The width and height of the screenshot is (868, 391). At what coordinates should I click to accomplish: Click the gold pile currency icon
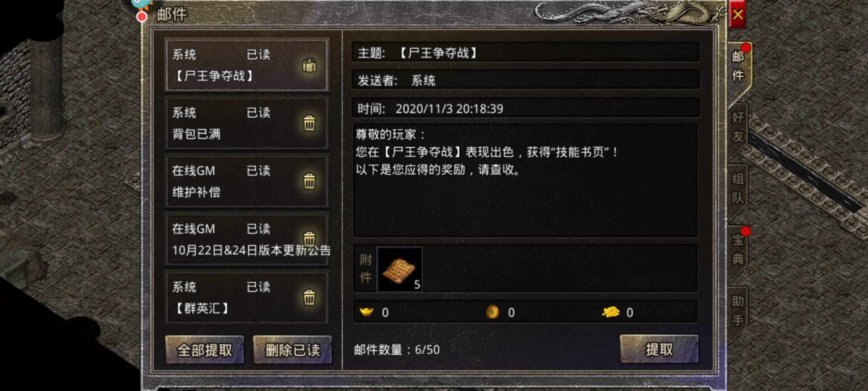tap(610, 312)
